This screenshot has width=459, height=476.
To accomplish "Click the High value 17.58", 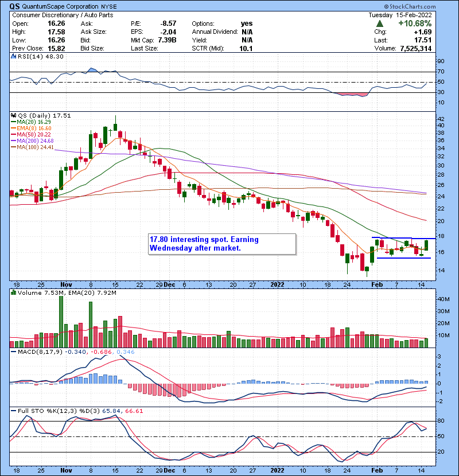I will pyautogui.click(x=56, y=32).
